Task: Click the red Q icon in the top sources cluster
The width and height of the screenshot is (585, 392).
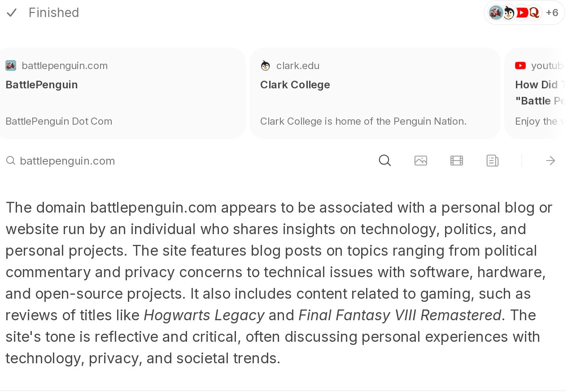Action: (x=534, y=13)
